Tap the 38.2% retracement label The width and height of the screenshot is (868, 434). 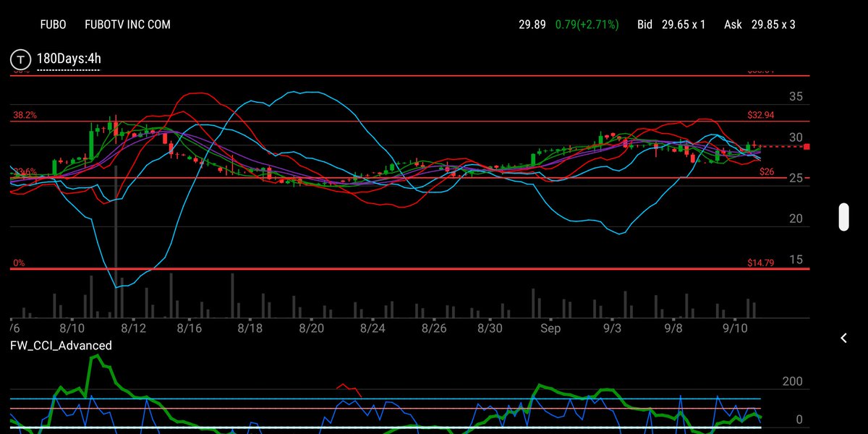click(x=25, y=115)
